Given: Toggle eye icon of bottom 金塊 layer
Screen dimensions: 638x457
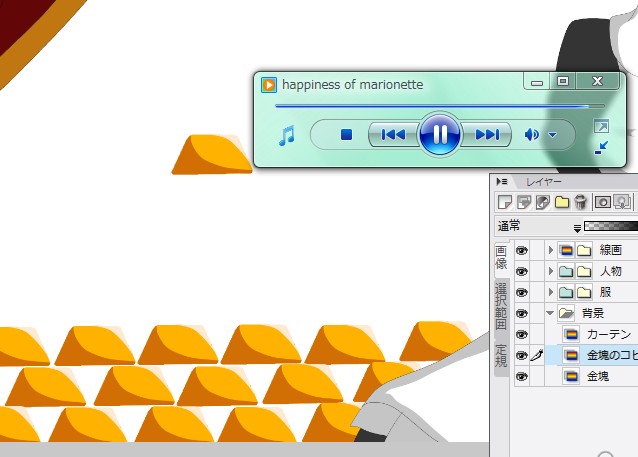Looking at the screenshot, I should point(522,376).
